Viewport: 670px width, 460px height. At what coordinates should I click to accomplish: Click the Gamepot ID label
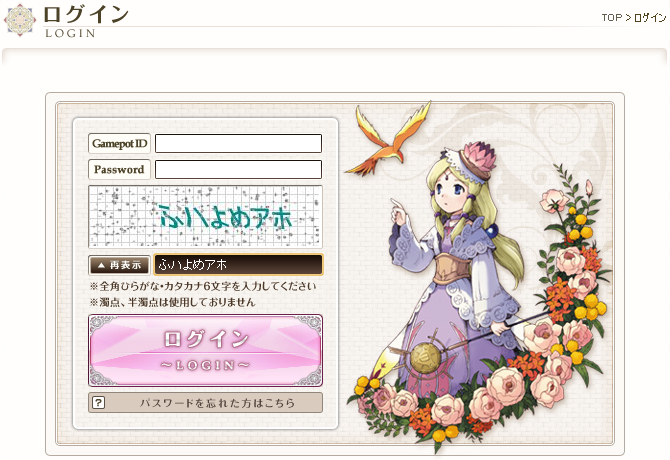pos(119,144)
